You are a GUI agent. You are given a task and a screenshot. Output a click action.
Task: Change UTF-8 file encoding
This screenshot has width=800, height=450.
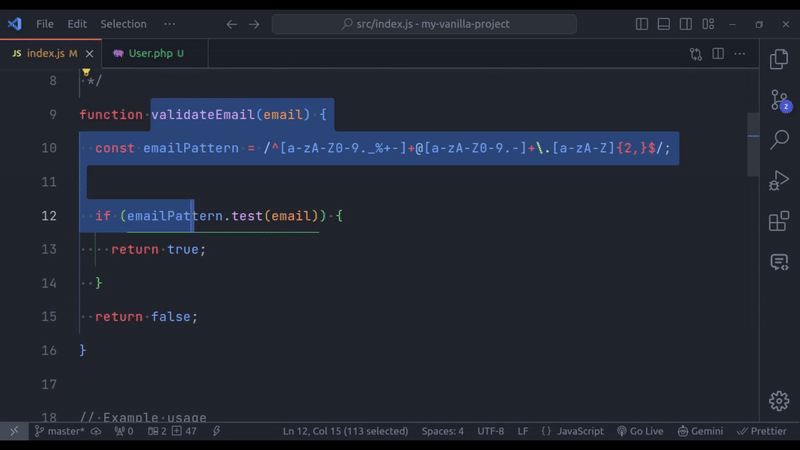(490, 431)
